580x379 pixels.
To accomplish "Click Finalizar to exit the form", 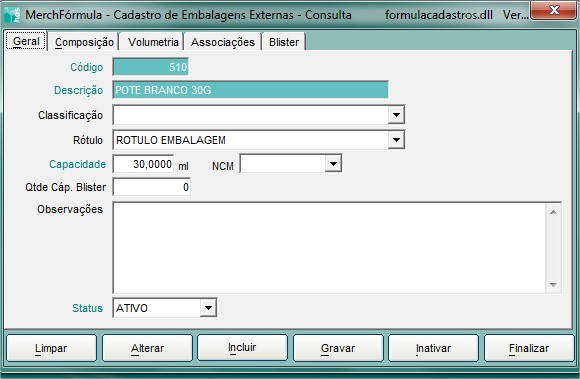I will click(529, 348).
